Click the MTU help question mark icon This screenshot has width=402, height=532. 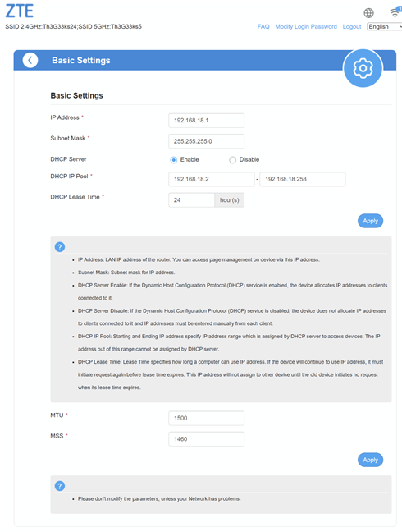click(x=60, y=486)
